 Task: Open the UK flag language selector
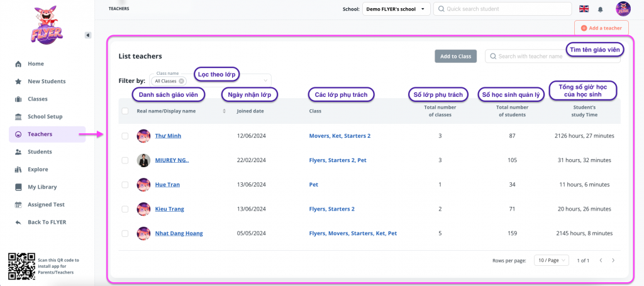pos(584,9)
